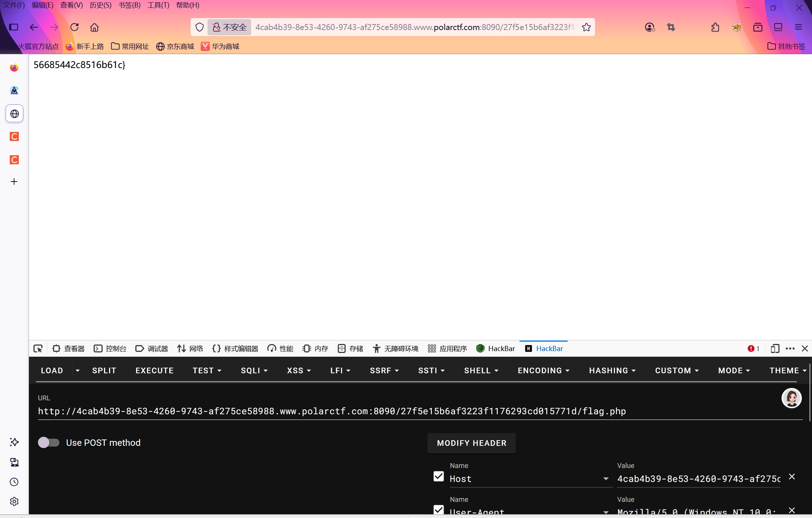Open the ENCODING dropdown
812x518 pixels.
(x=544, y=371)
